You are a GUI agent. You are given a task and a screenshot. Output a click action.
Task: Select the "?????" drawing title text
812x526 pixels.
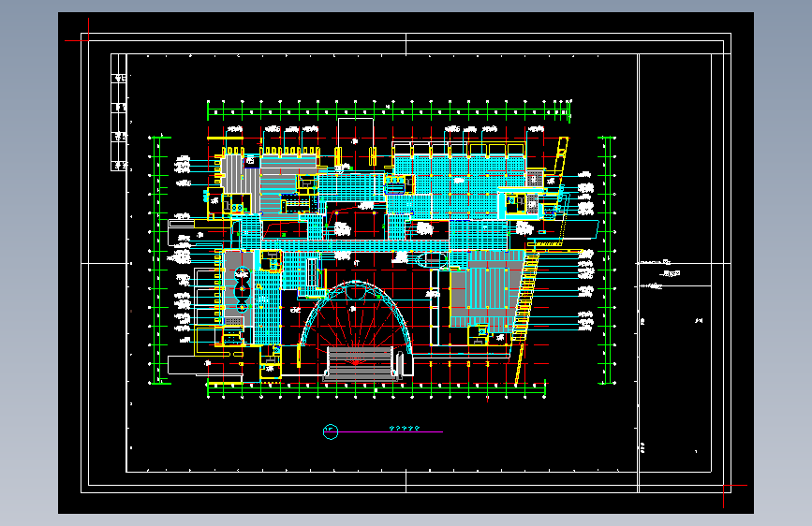[x=404, y=428]
